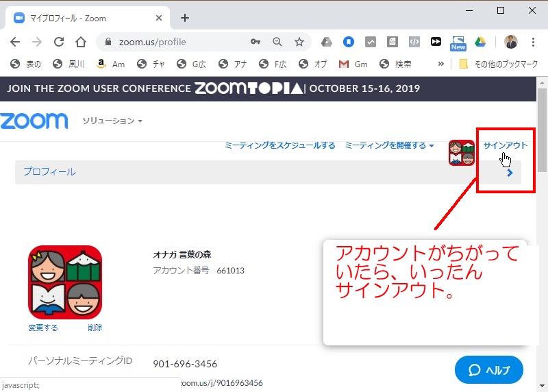Open the ヘルプ chat button
This screenshot has width=548, height=392.
pyautogui.click(x=489, y=370)
